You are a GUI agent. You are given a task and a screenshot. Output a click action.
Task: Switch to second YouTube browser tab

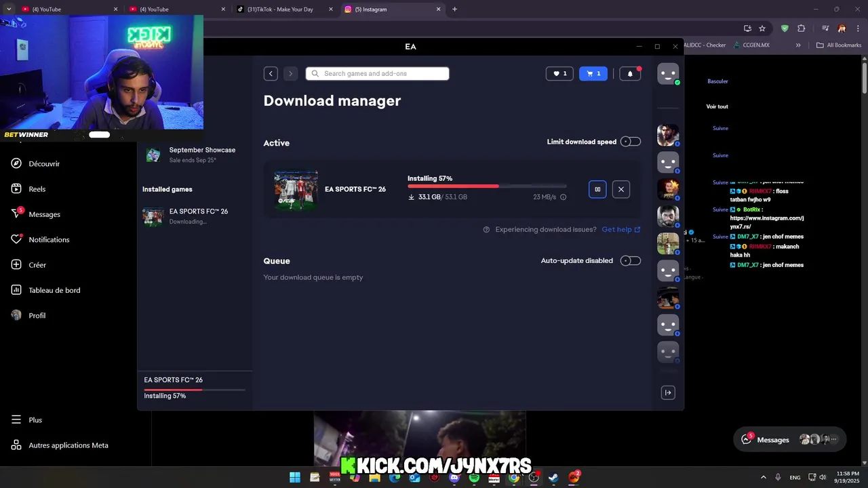(176, 9)
